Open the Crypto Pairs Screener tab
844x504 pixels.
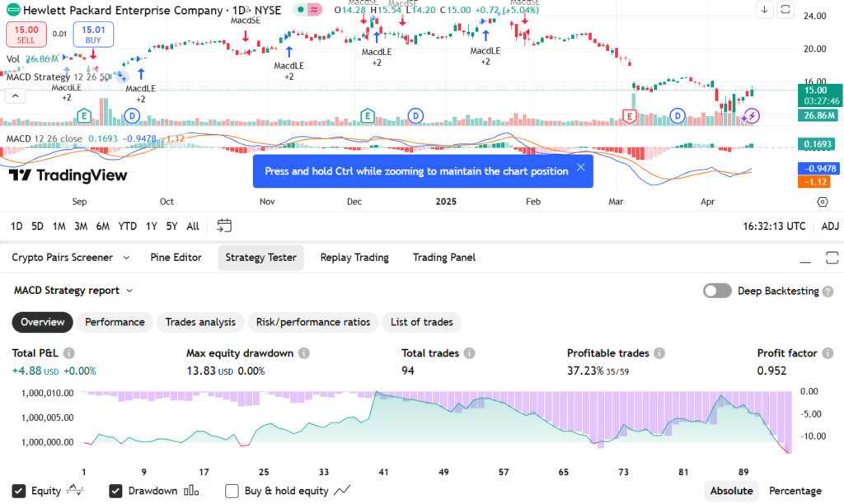pyautogui.click(x=63, y=258)
